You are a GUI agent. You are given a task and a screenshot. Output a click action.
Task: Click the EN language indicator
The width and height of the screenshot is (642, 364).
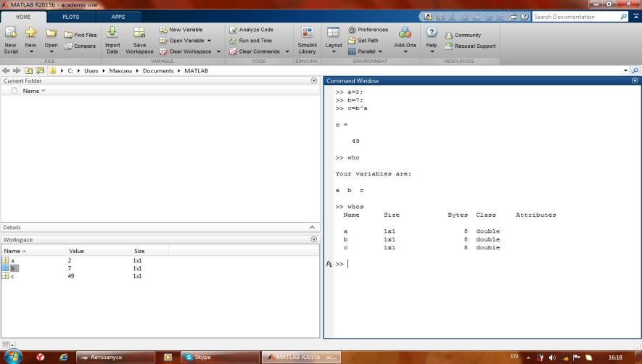(514, 356)
